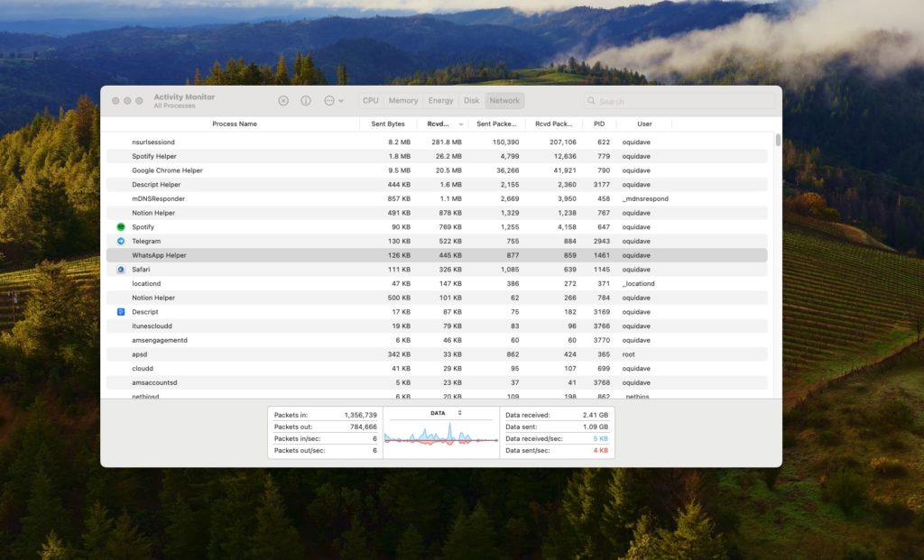Viewport: 924px width, 560px height.
Task: Click the Activity Monitor window title
Action: point(184,96)
